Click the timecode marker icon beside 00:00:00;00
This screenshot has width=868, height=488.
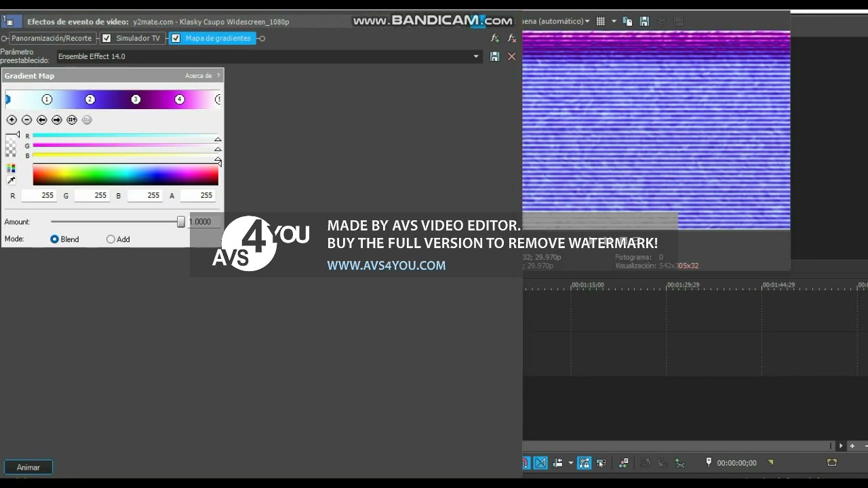709,462
